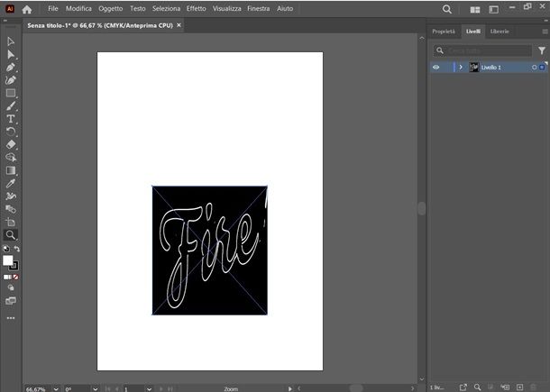Click the layers search field
This screenshot has height=392, width=550.
pyautogui.click(x=482, y=50)
